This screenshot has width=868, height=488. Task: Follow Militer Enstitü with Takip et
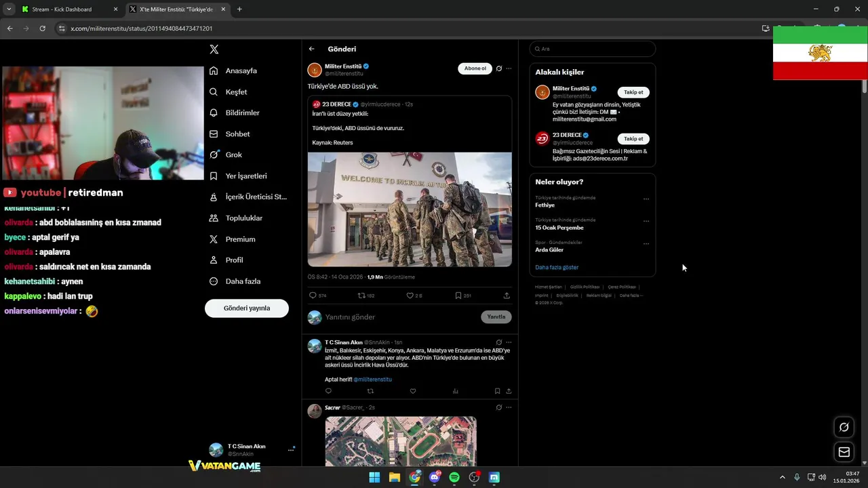(x=633, y=92)
